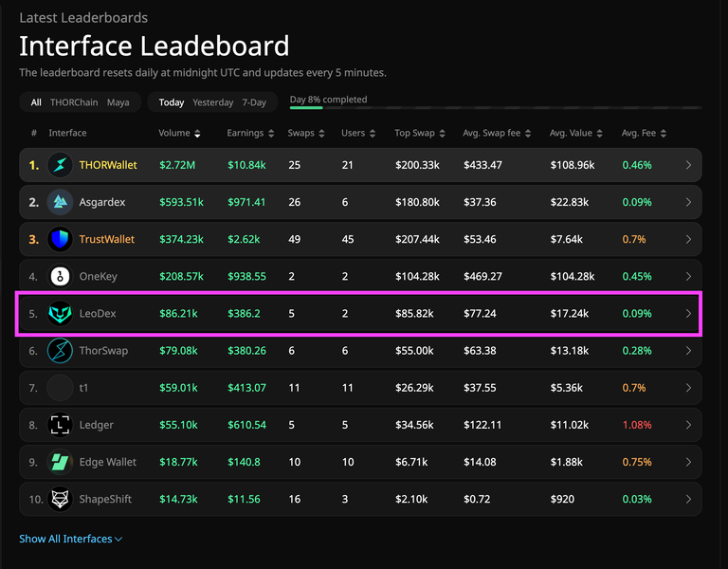The image size is (728, 569).
Task: Open Asgardex row details chevron
Action: point(688,202)
